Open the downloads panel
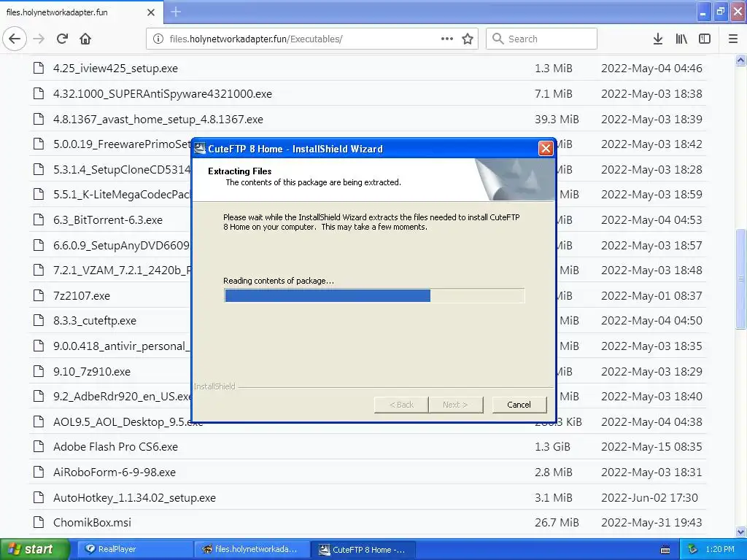The height and width of the screenshot is (560, 747). coord(658,39)
